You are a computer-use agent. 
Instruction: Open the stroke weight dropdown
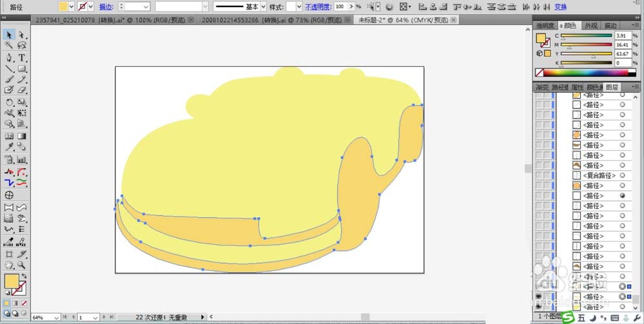146,6
